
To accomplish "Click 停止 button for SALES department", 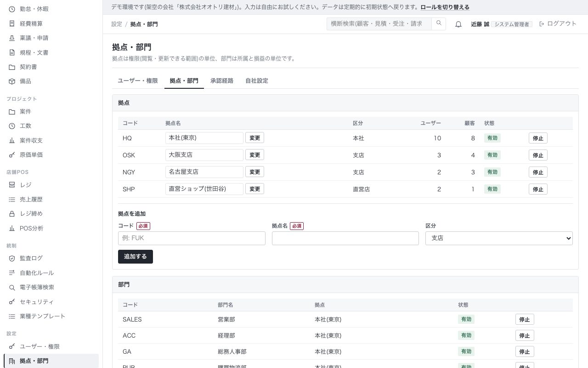I will coord(525,320).
